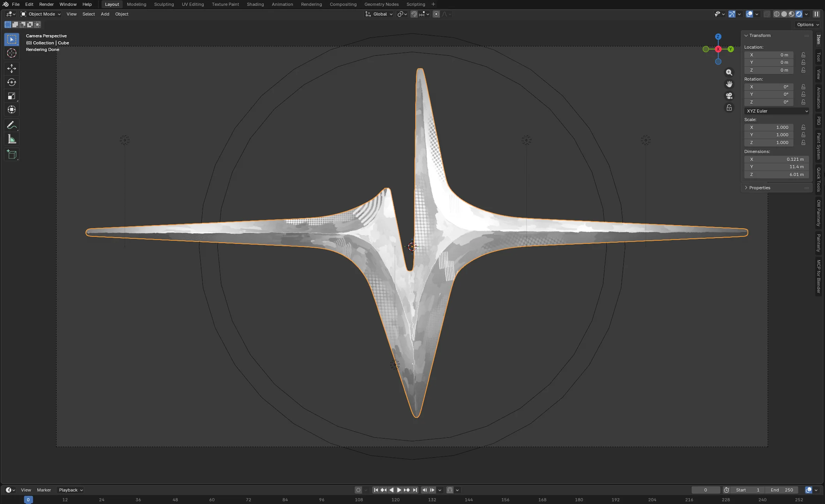Switch to solid viewport shading
This screenshot has height=504, width=825.
[x=784, y=14]
